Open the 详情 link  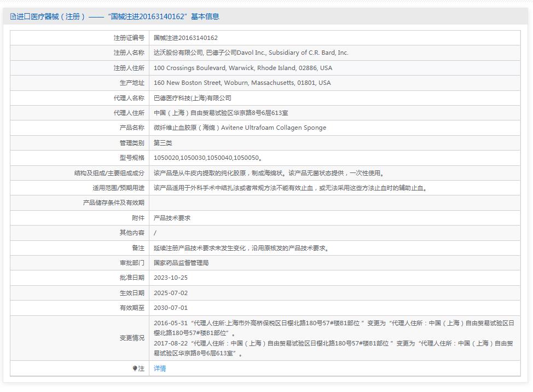click(x=160, y=368)
